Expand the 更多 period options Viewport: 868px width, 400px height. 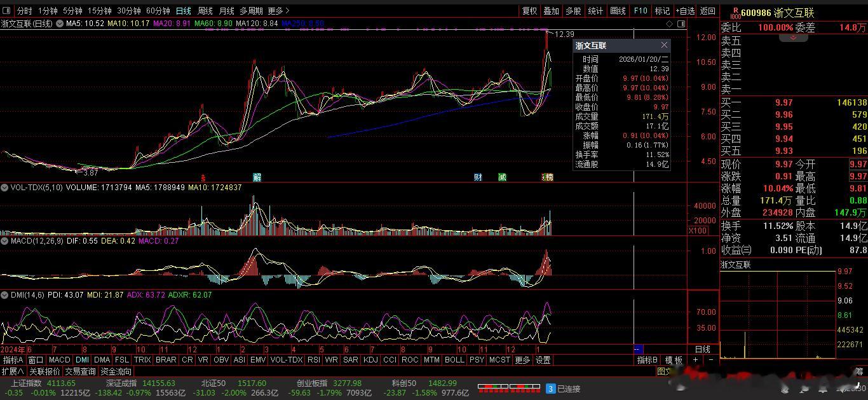[278, 11]
